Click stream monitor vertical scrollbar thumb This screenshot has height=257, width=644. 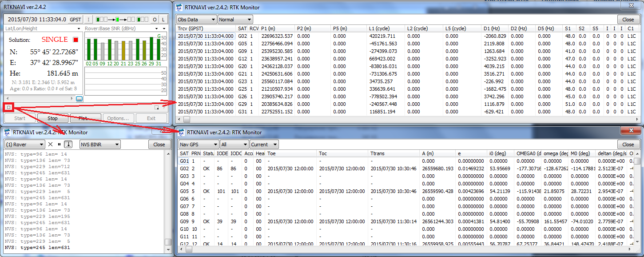coord(167,242)
